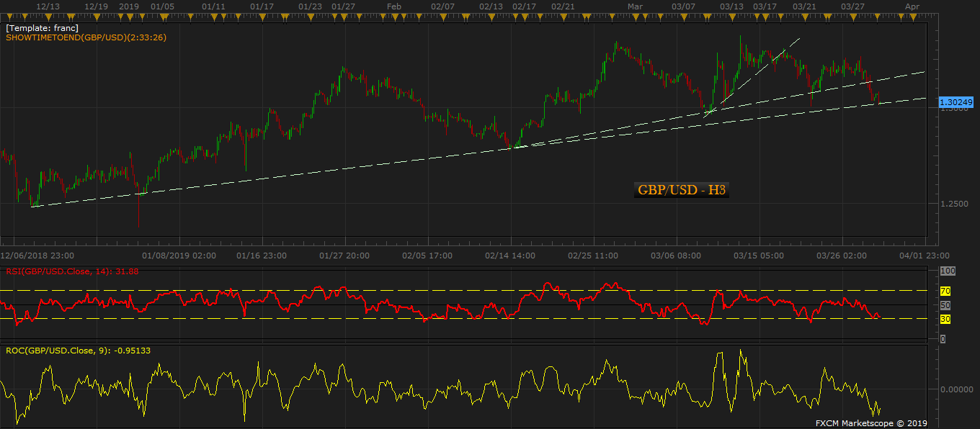This screenshot has width=980, height=429.
Task: Click the Apr month marker on top axis
Action: pos(912,6)
